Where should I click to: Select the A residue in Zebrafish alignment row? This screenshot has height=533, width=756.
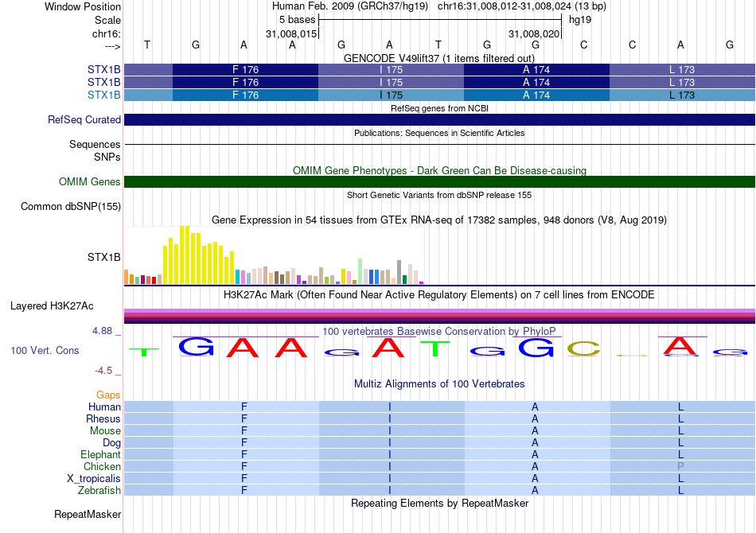coord(535,490)
